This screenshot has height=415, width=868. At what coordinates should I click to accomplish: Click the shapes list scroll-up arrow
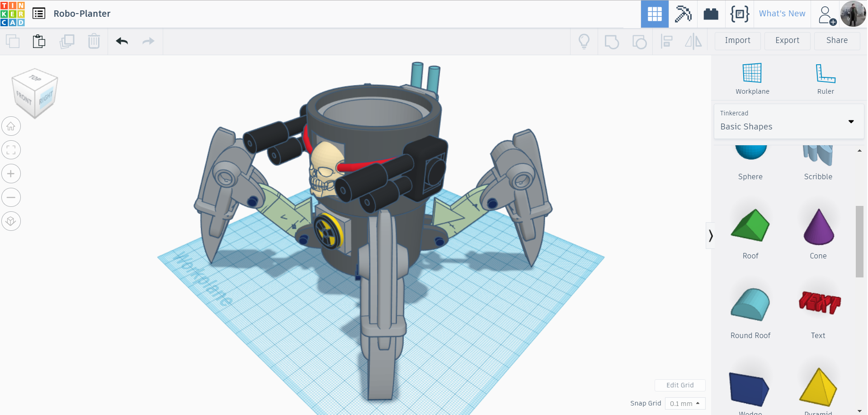pos(859,151)
